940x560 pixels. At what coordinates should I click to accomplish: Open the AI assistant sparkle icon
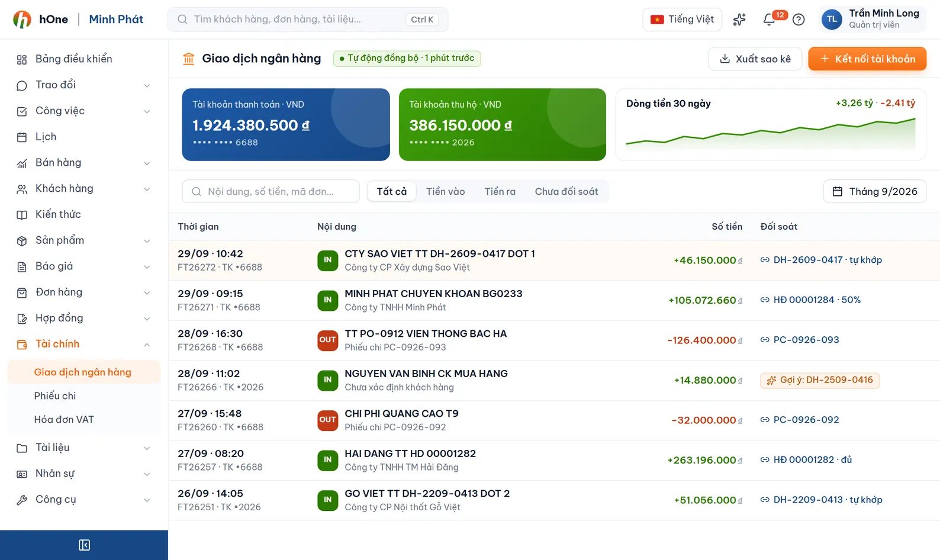click(x=739, y=20)
